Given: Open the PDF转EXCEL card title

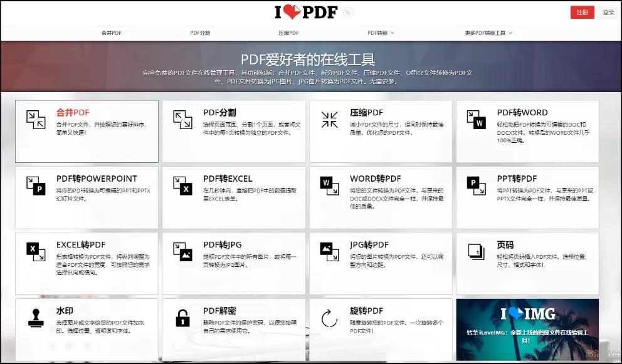Looking at the screenshot, I should pos(228,179).
